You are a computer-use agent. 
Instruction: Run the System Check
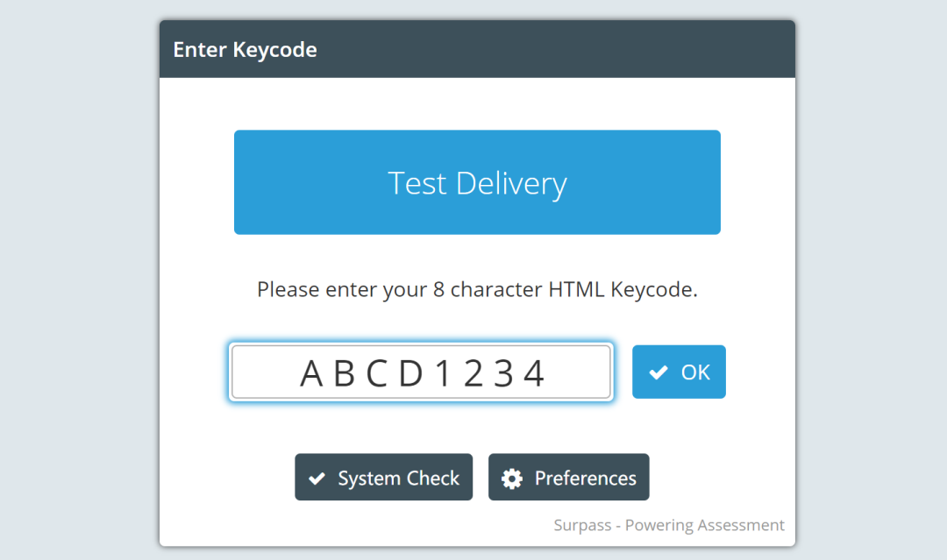[383, 478]
